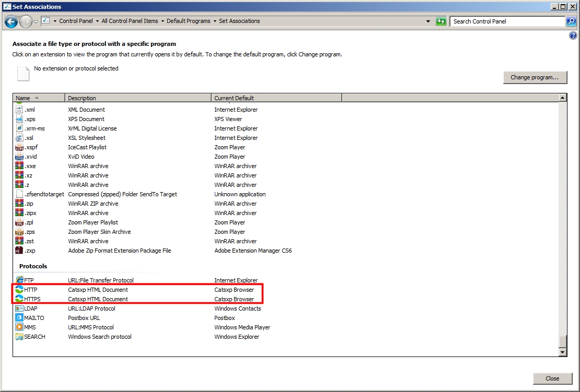Select 'WinRAR ZIP archive' description

tap(93, 204)
